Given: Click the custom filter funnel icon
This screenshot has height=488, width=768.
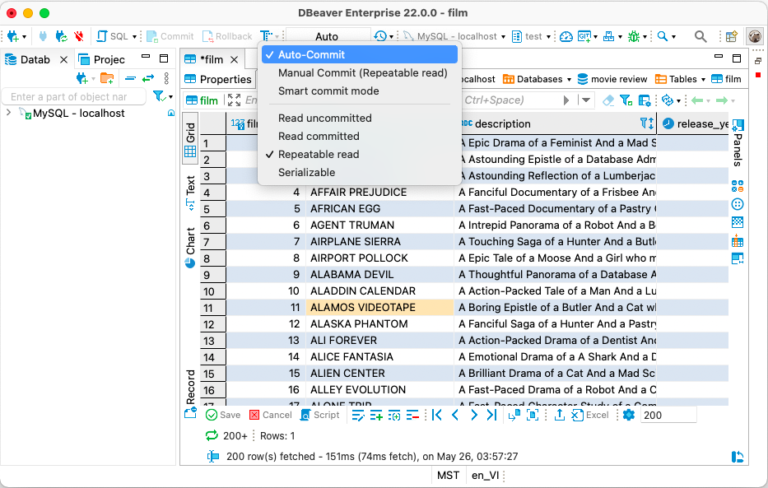Looking at the screenshot, I should coord(625,100).
